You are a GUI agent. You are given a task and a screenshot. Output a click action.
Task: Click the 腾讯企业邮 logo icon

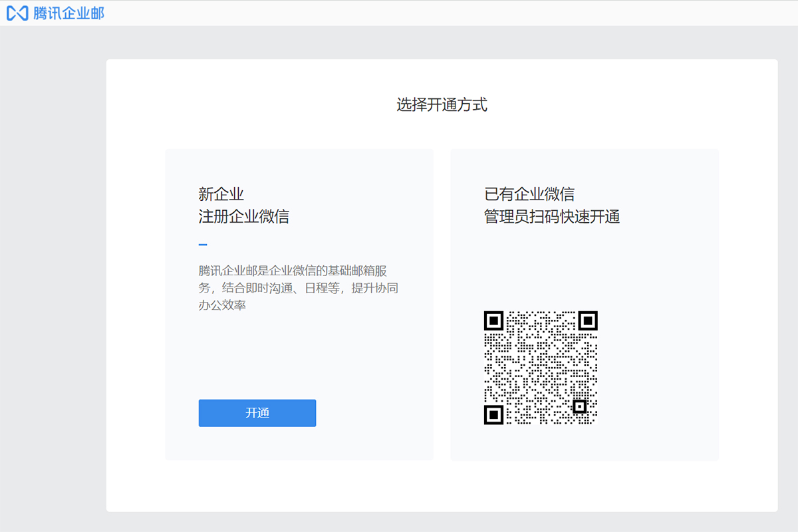pos(17,13)
